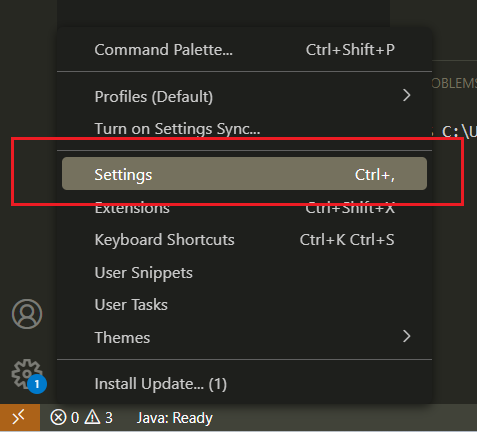Expand the Themes submenu chevron
This screenshot has width=479, height=434.
point(407,337)
